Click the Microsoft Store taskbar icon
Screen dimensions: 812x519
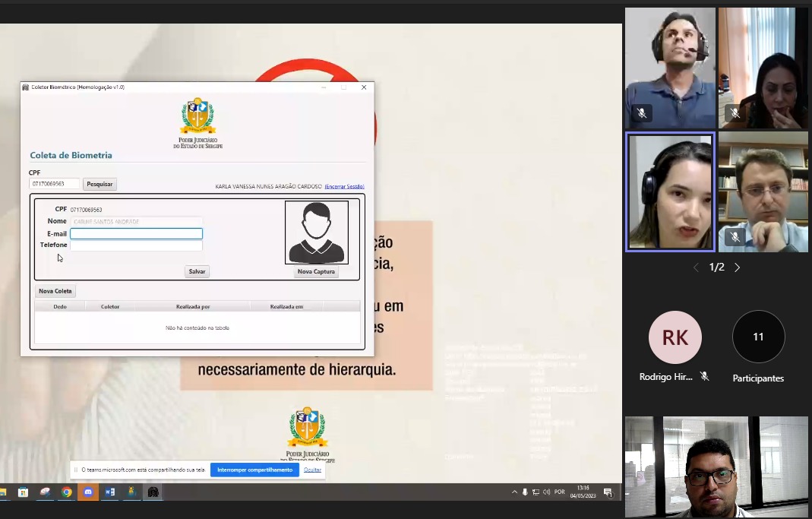pyautogui.click(x=24, y=492)
